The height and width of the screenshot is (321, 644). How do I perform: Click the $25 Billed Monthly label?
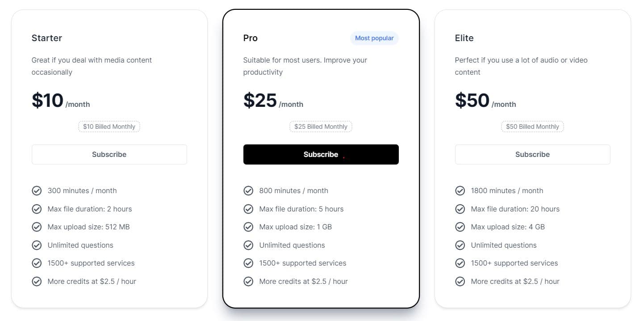pyautogui.click(x=321, y=127)
